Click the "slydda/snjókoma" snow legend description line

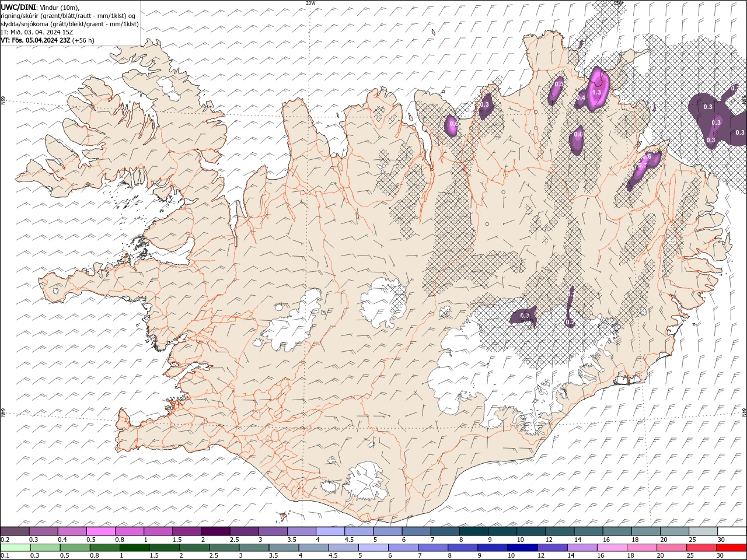[70, 24]
